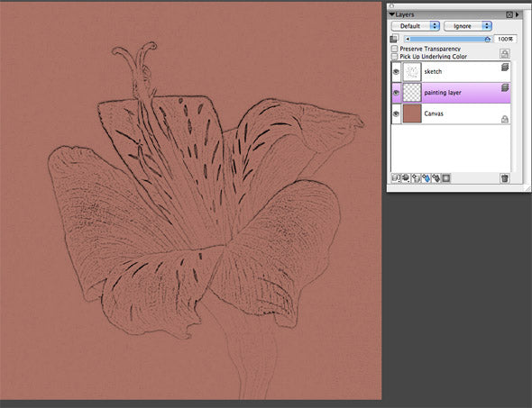Enable Pick Up Underlying Color checkbox
This screenshot has height=408, width=532.
click(395, 56)
